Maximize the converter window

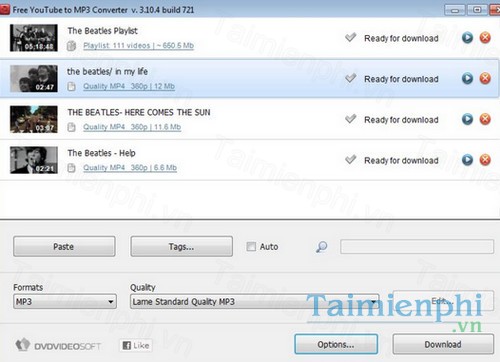(477, 10)
